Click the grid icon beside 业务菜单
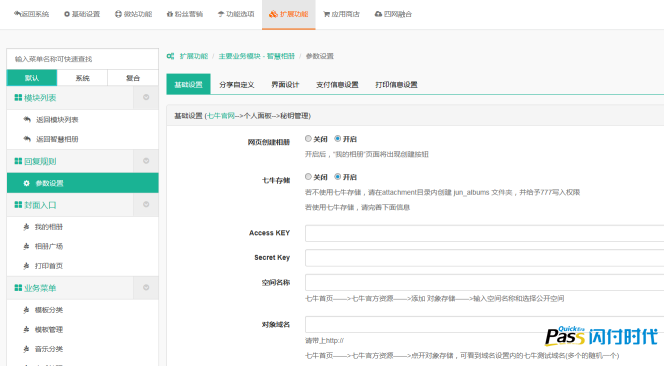 pos(18,288)
